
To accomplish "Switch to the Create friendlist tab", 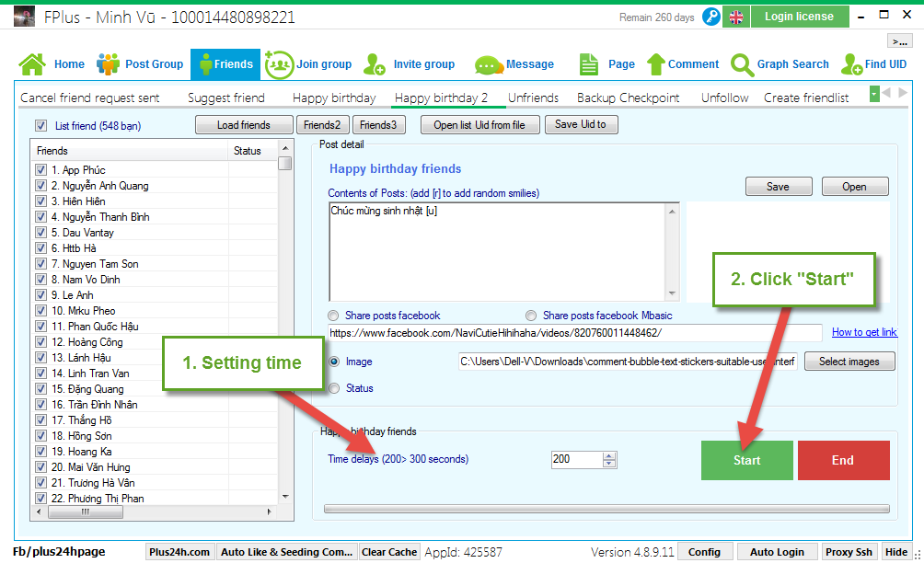I will [806, 98].
